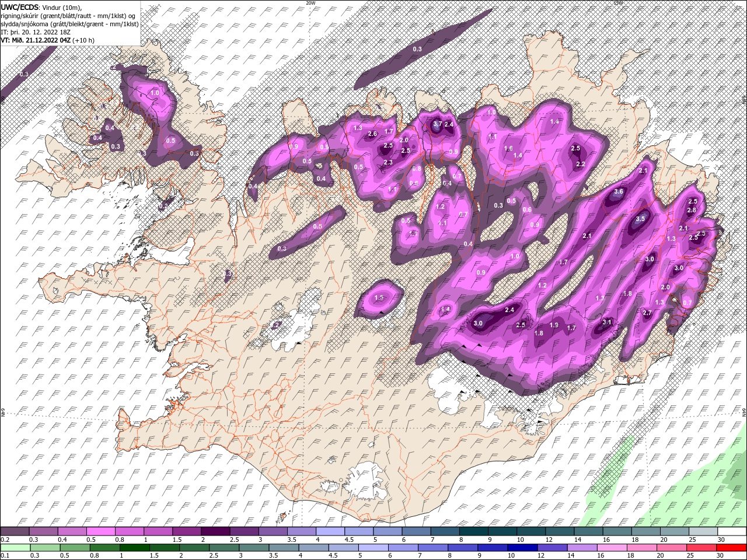Click the 3.7 precipitation value on map
This screenshot has height=560, width=747.
coord(437,124)
